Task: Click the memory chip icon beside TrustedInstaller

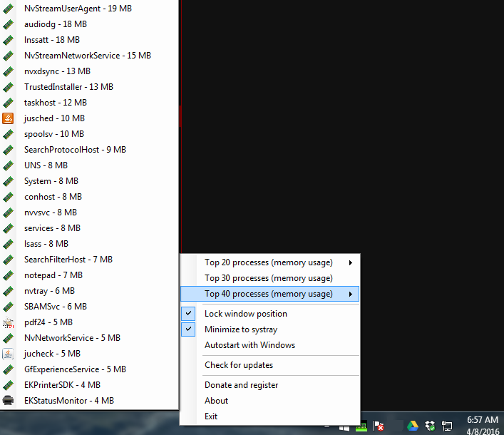Action: (x=8, y=87)
